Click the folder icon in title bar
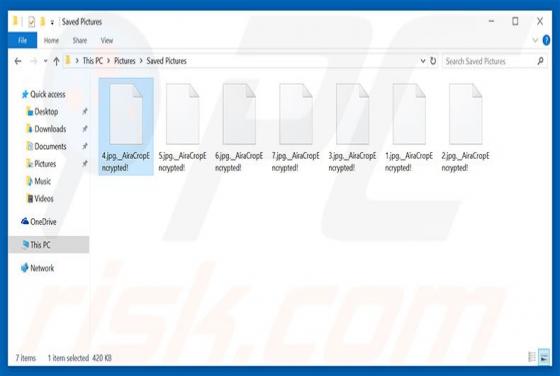The height and width of the screenshot is (376, 560). pyautogui.click(x=15, y=21)
